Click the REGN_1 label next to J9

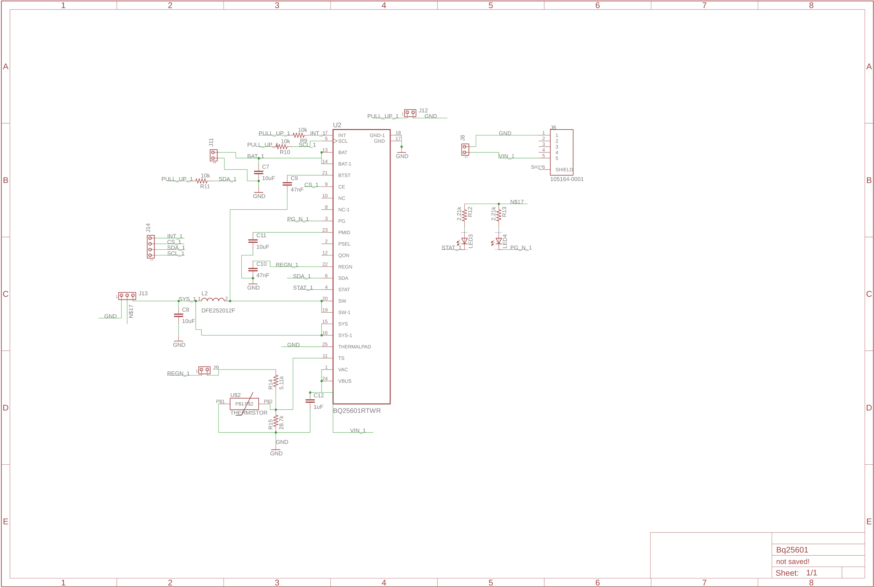(x=178, y=373)
